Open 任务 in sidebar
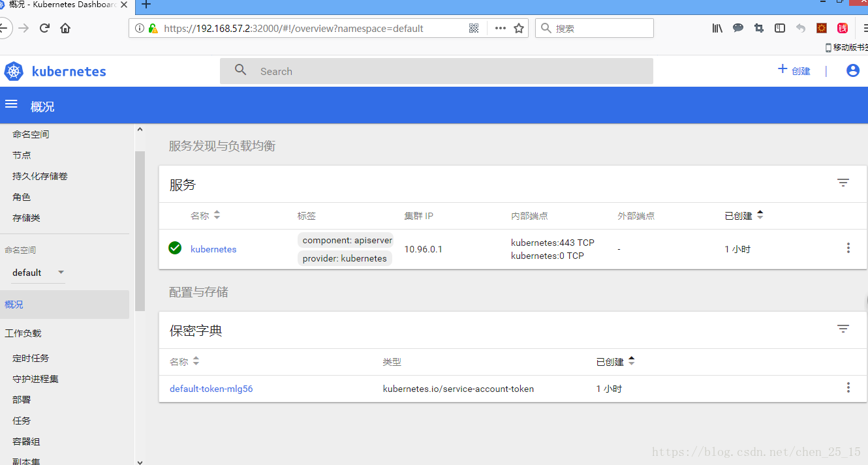This screenshot has width=868, height=465. tap(22, 421)
